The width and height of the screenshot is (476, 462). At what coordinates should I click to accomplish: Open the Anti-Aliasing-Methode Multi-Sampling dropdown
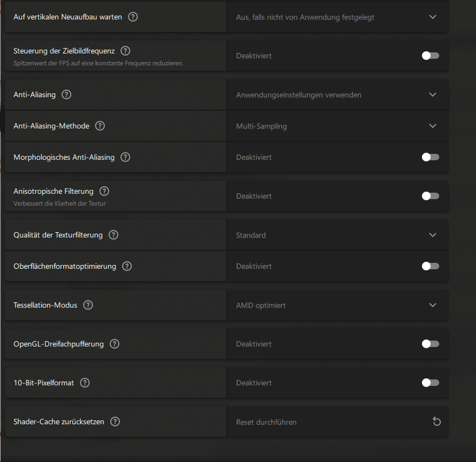[x=337, y=126]
